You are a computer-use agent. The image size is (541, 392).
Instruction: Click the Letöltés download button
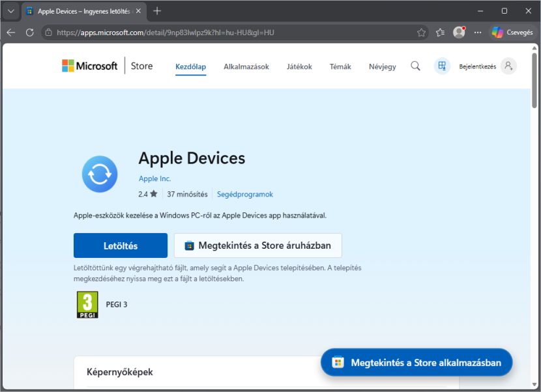tap(121, 245)
